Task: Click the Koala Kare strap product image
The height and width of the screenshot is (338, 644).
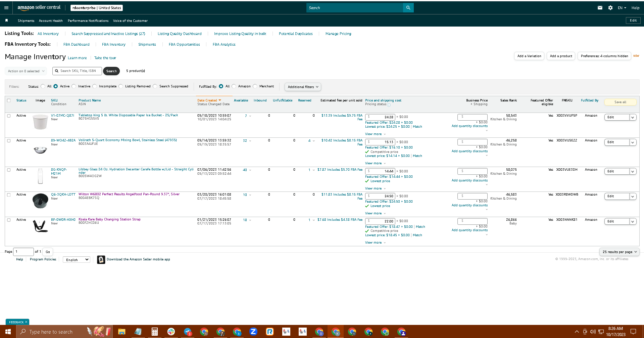Action: coord(40,226)
